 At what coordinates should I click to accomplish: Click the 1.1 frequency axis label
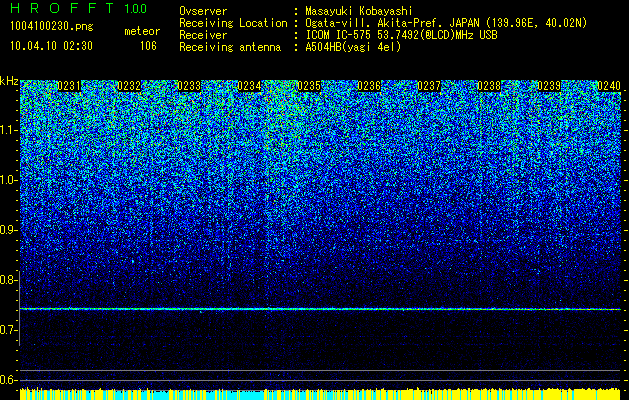(x=8, y=130)
